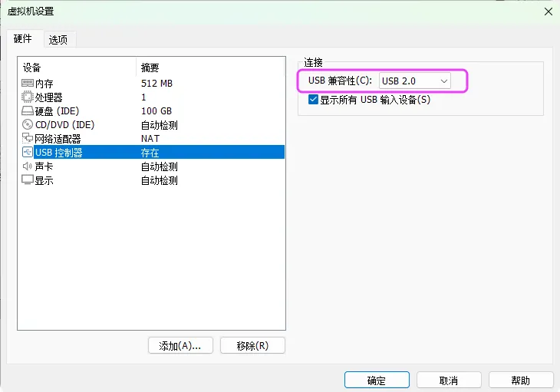Click the display (显示) monitor icon
The height and width of the screenshot is (392, 560).
(28, 180)
